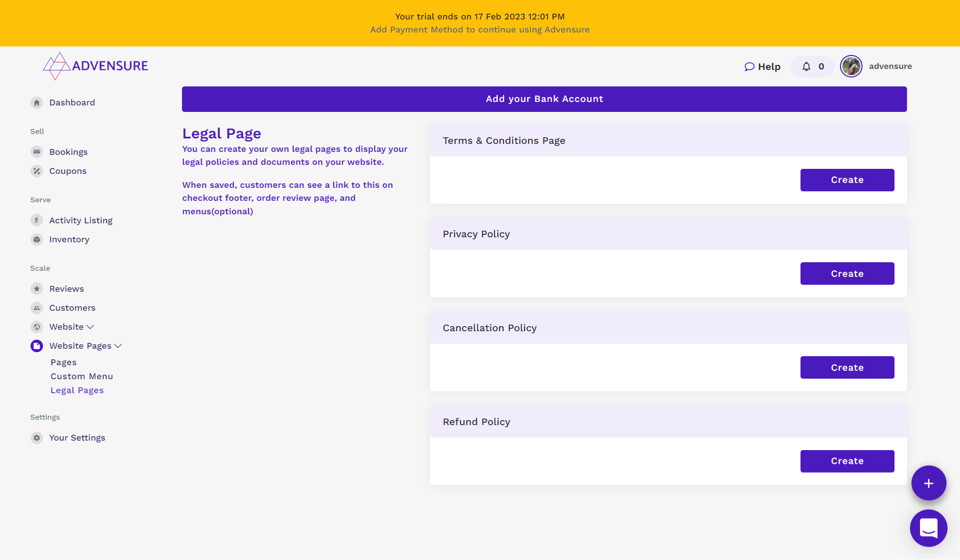Create a Cancellation Policy page

coord(847,367)
